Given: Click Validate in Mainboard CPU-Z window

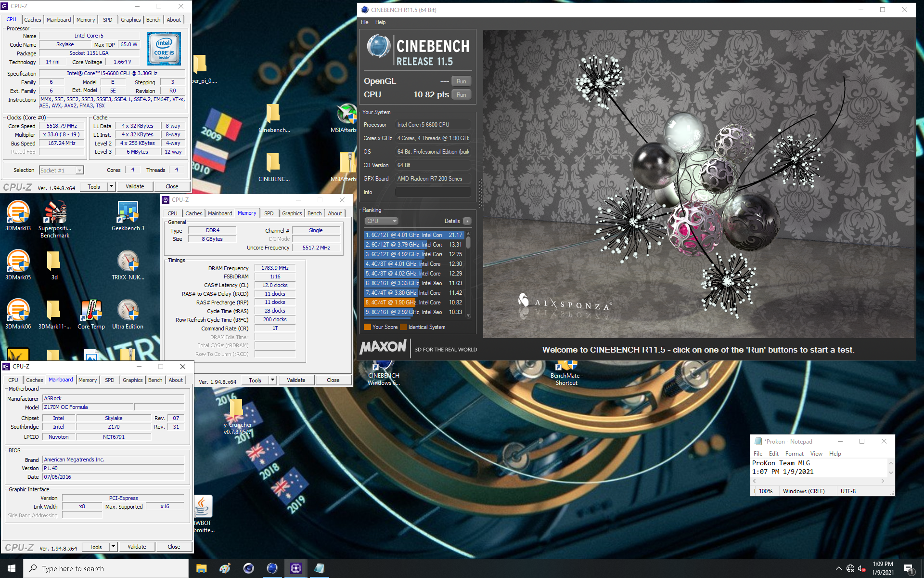Looking at the screenshot, I should point(137,547).
